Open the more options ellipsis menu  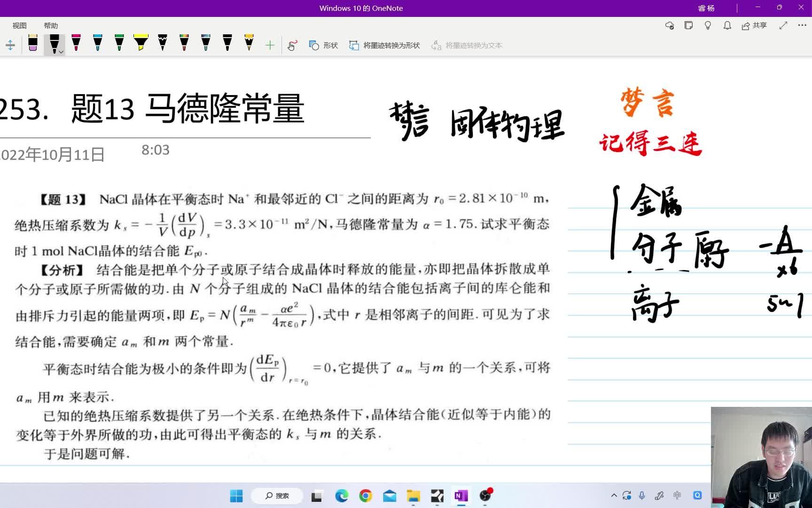click(802, 25)
